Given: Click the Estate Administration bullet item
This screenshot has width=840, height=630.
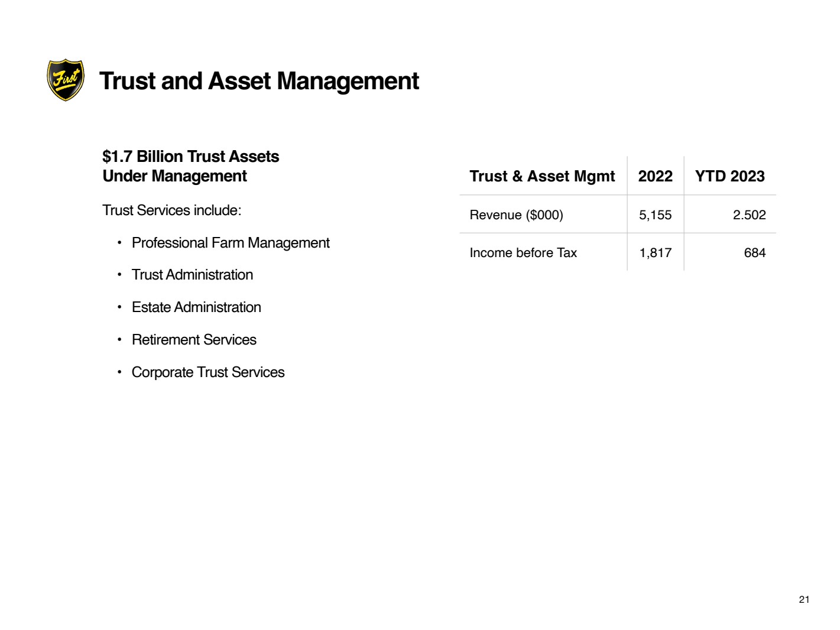Looking at the screenshot, I should click(196, 307).
